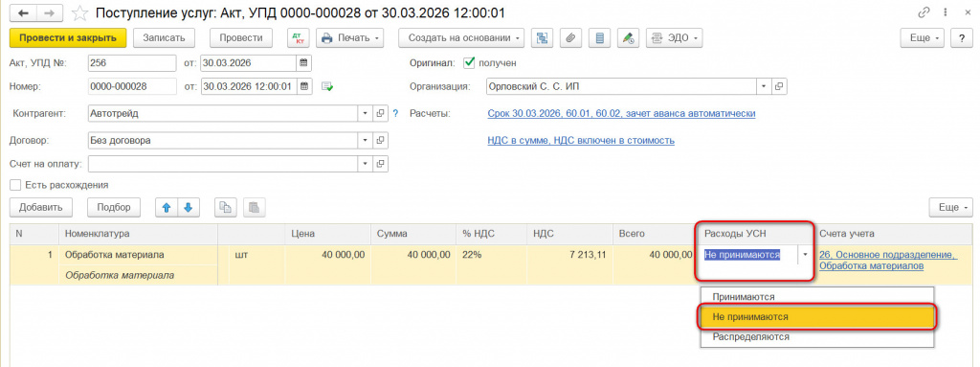This screenshot has height=367, width=980.
Task: Show Дт/Кт accounting entries icon
Action: 299,38
